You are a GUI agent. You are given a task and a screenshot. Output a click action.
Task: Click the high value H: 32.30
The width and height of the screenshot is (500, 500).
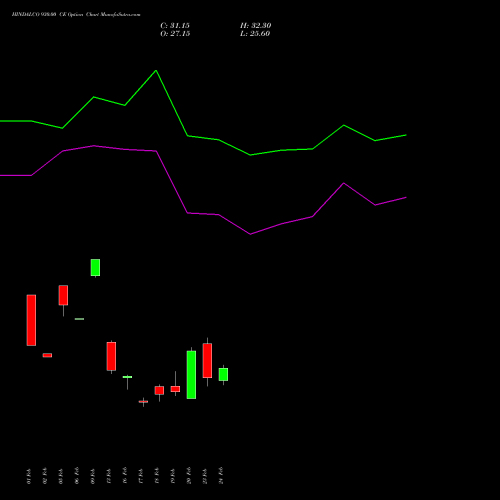[256, 26]
